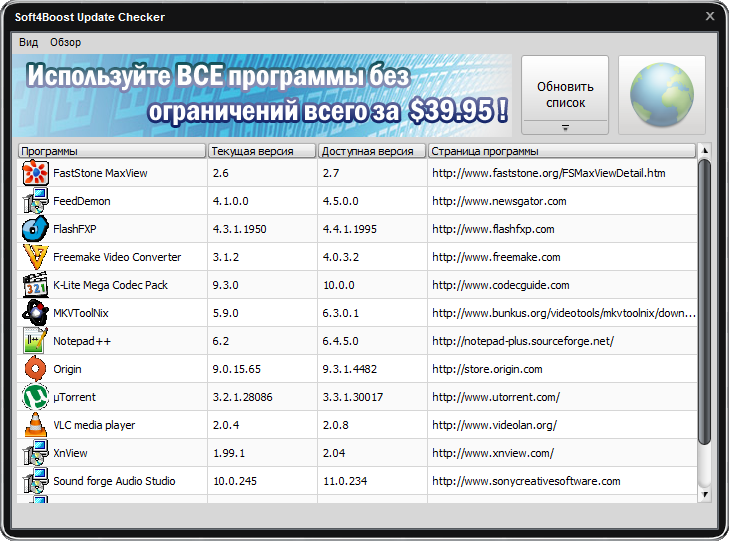
Task: Open the www.xnview.com link
Action: click(x=493, y=453)
